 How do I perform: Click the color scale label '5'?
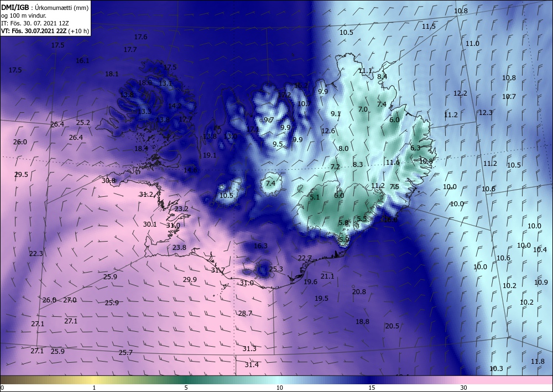(186, 388)
